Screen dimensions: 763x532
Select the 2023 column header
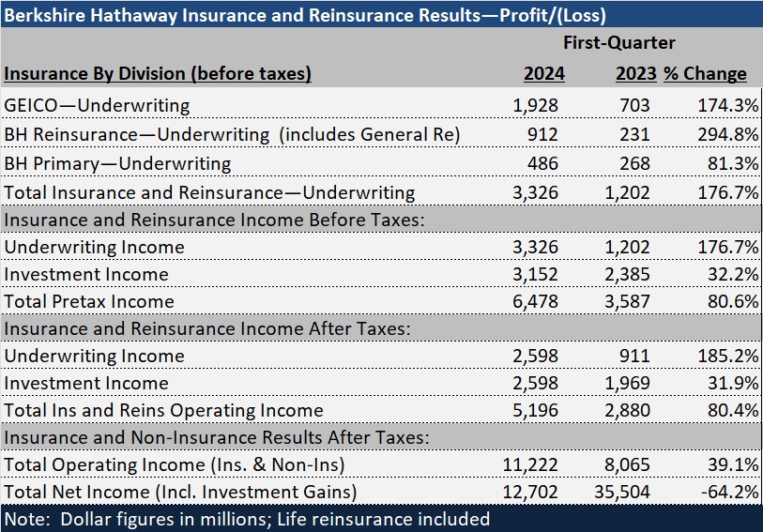click(633, 73)
